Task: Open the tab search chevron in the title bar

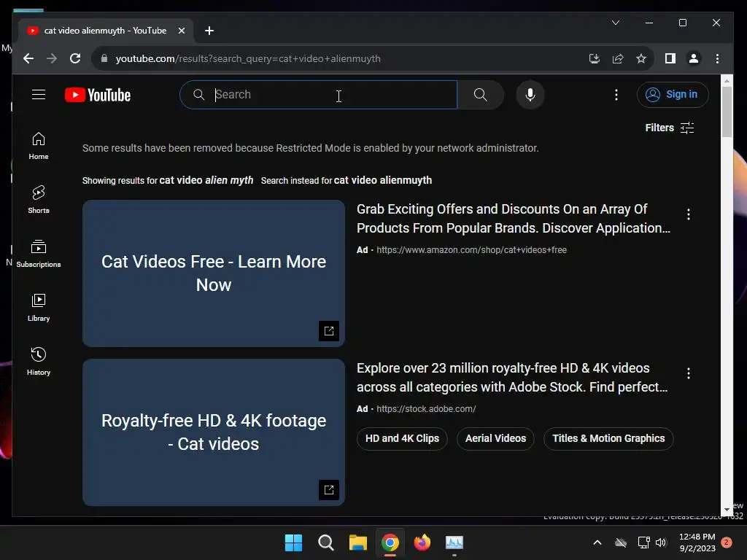Action: tap(616, 23)
